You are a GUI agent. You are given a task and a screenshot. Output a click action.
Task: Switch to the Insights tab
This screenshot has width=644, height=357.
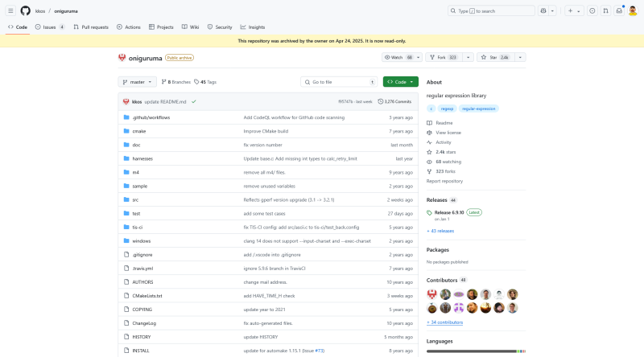coord(253,27)
